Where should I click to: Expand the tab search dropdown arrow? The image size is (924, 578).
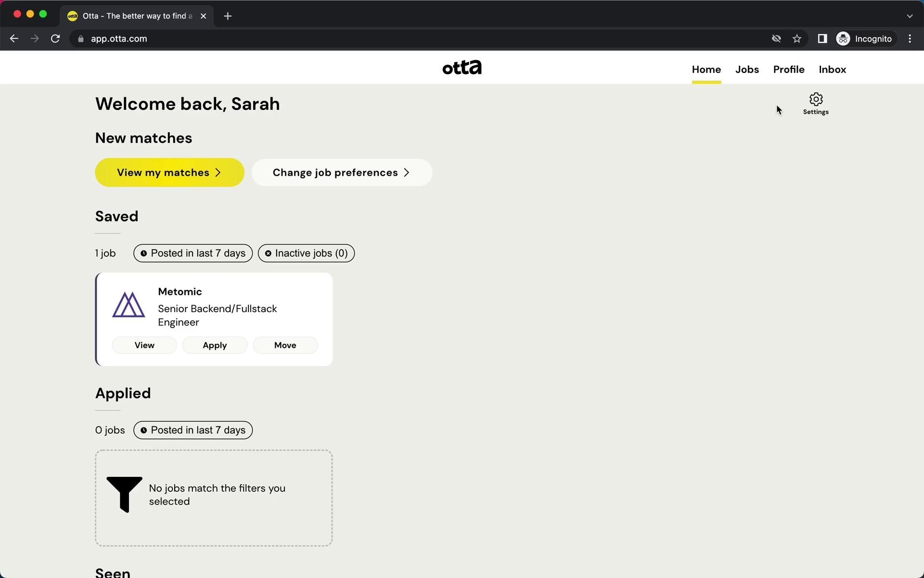click(x=909, y=16)
